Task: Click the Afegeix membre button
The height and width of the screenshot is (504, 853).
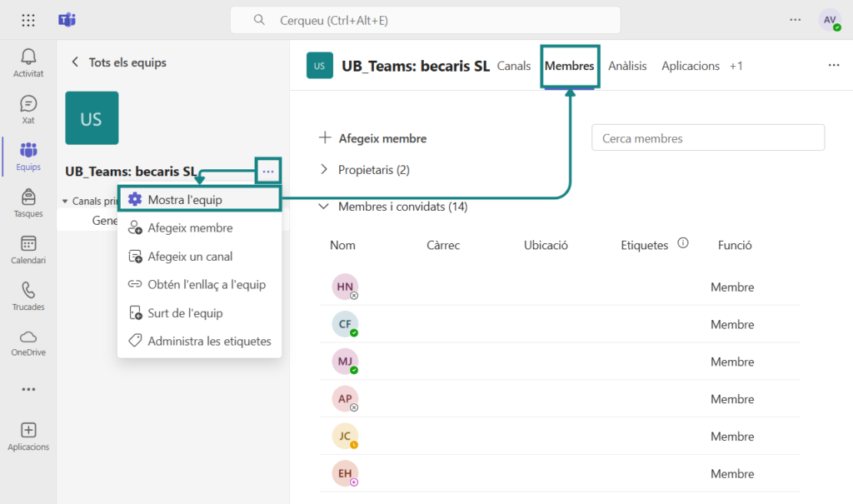Action: [373, 138]
